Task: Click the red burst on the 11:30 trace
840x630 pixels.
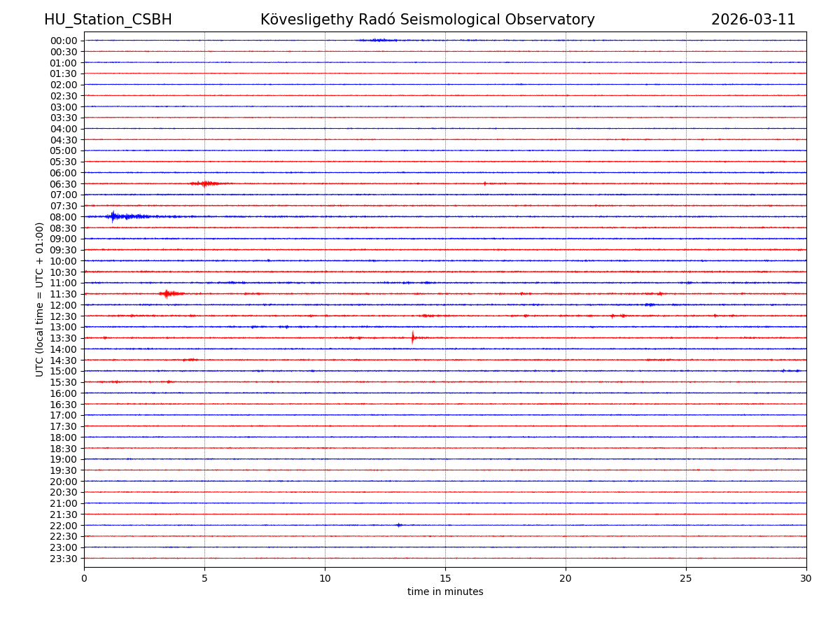Action: (168, 293)
